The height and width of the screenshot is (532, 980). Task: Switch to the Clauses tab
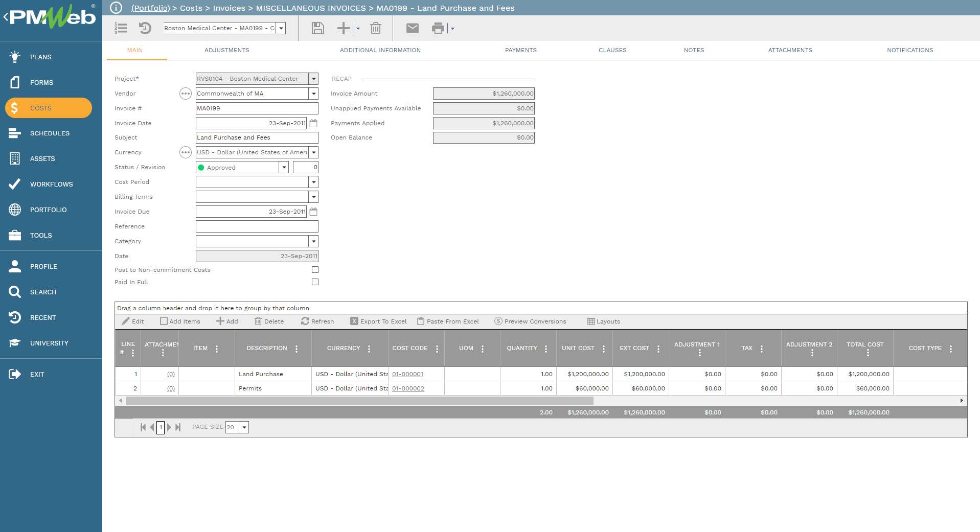tap(612, 50)
